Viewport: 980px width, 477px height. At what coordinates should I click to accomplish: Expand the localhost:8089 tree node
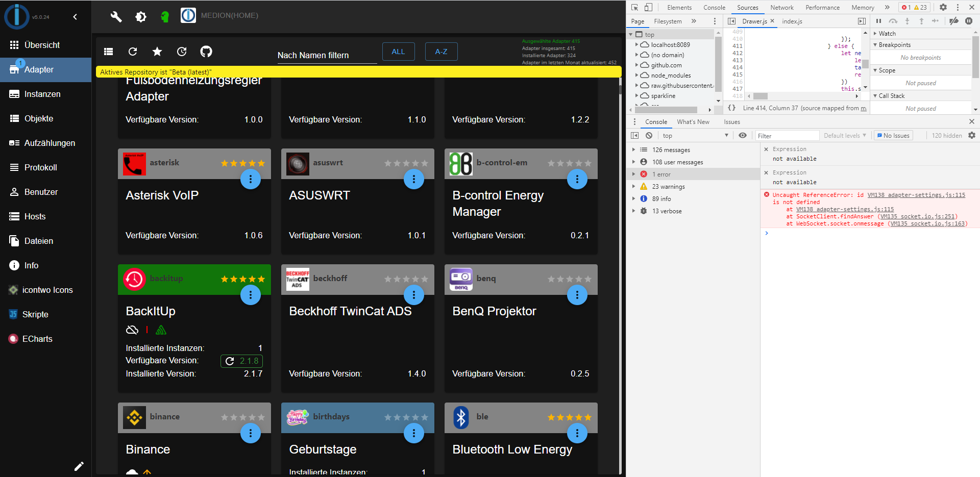(x=636, y=44)
